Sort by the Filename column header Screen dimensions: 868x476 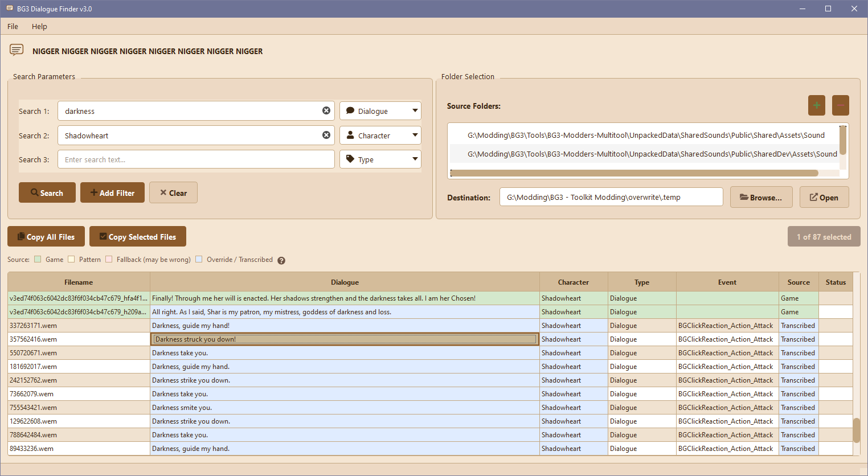click(79, 282)
